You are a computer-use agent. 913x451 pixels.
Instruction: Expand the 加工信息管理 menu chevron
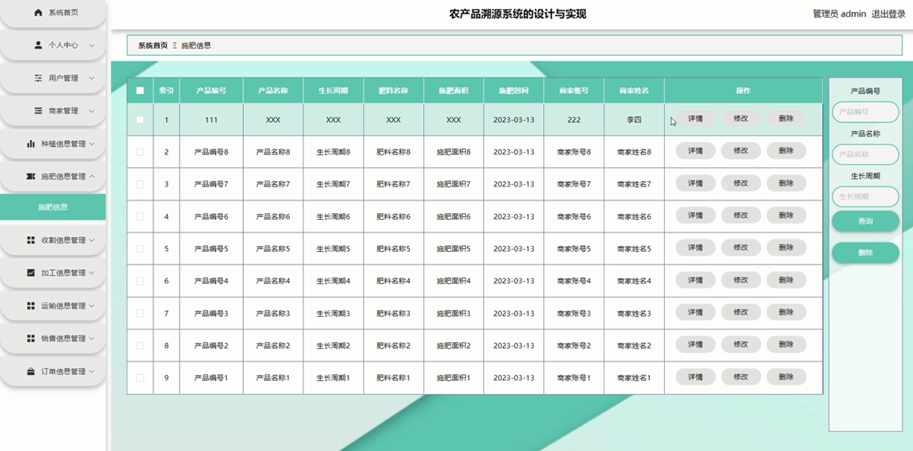point(91,273)
